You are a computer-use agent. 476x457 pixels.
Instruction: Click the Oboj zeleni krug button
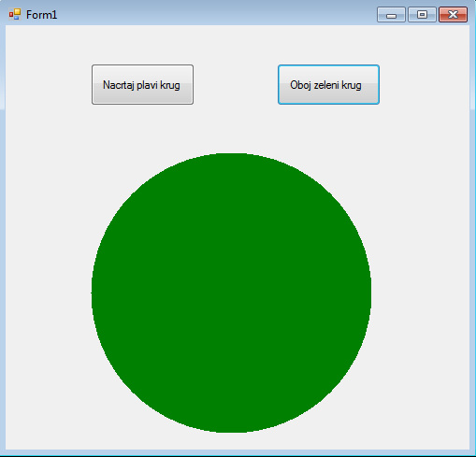(x=328, y=84)
